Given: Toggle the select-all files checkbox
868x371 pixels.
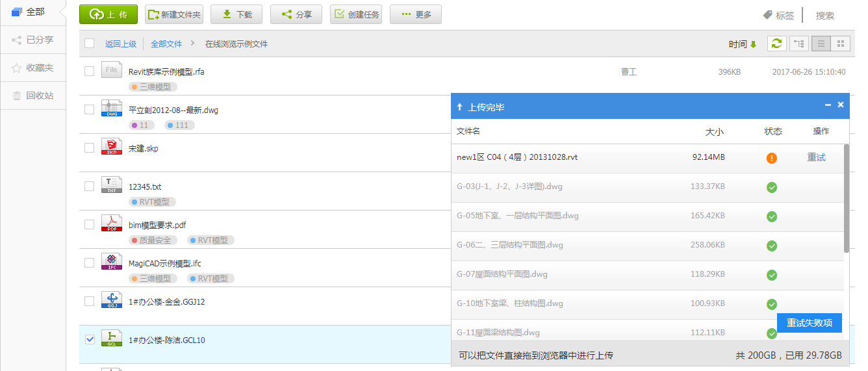Looking at the screenshot, I should (90, 44).
